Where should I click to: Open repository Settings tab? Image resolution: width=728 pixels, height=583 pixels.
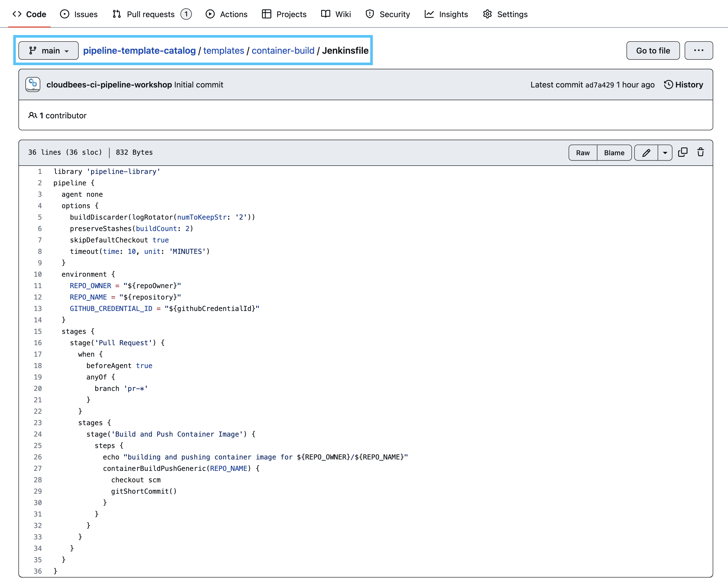(x=505, y=14)
